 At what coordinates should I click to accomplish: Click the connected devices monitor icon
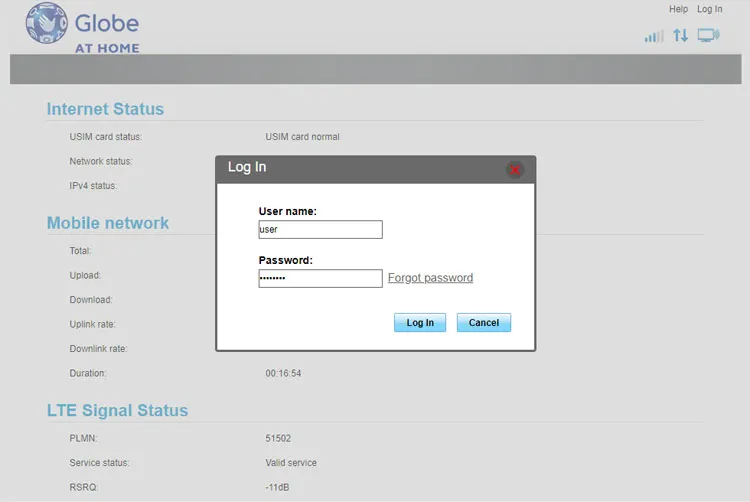708,35
